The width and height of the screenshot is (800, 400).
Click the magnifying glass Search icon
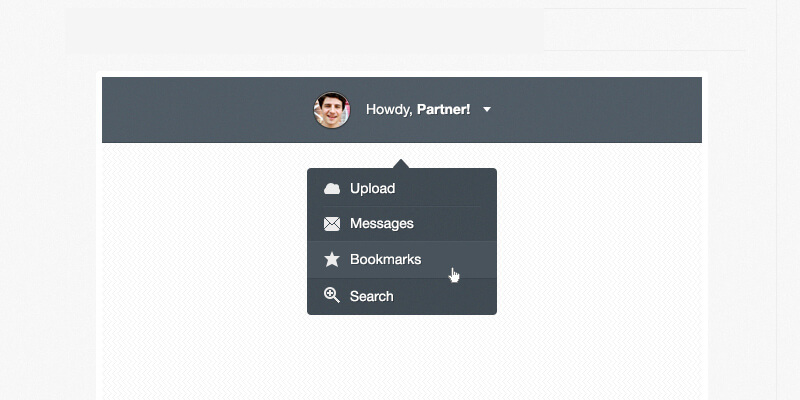(x=332, y=295)
